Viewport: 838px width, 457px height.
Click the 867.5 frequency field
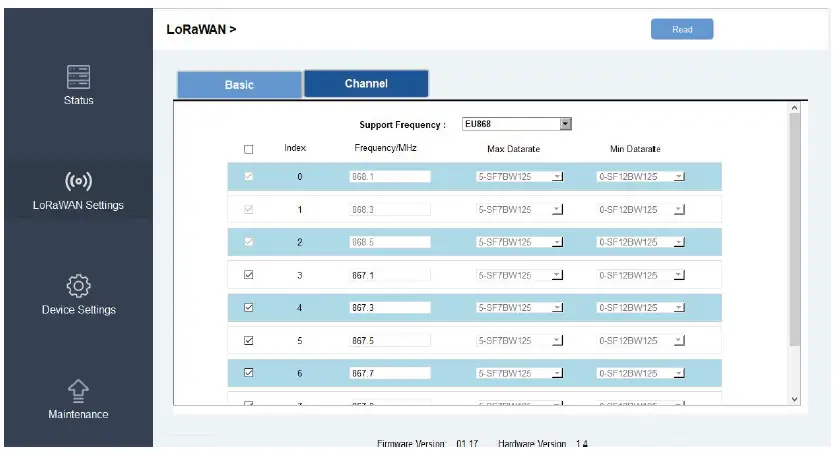pyautogui.click(x=390, y=340)
